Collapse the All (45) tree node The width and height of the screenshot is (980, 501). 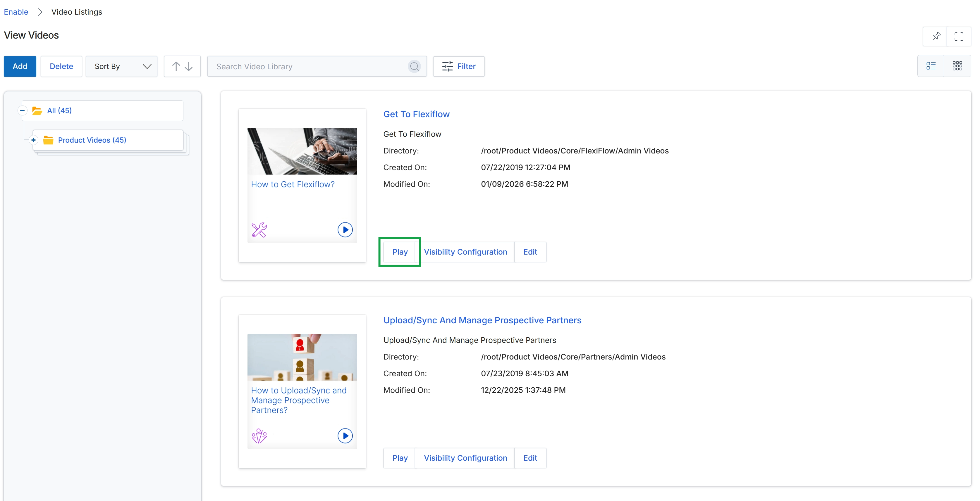[x=23, y=110]
